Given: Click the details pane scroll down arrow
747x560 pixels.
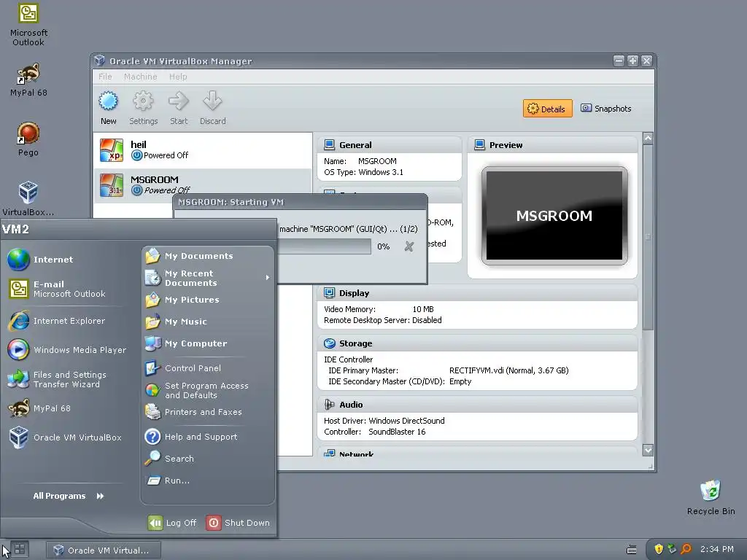Looking at the screenshot, I should tap(648, 449).
